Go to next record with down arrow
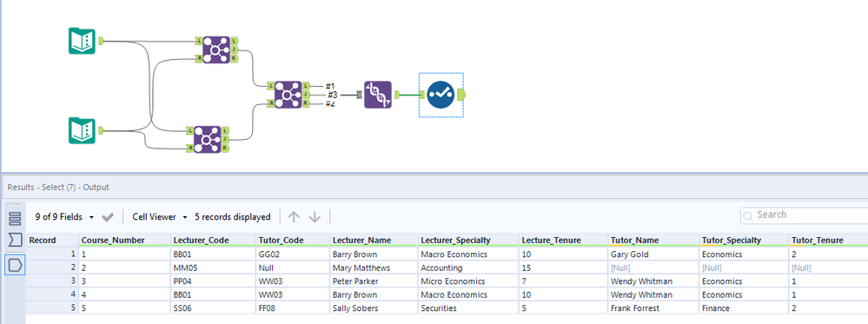This screenshot has width=868, height=324. 315,217
